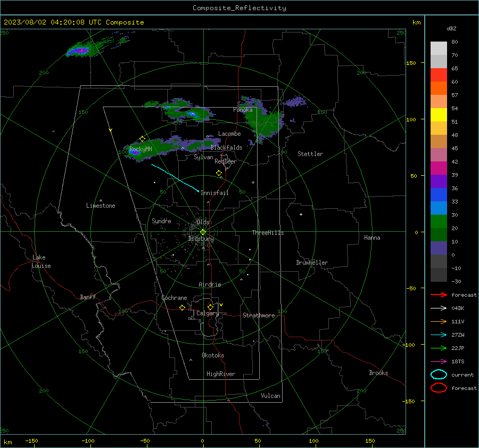The height and width of the screenshot is (448, 479).
Task: Click the red swatch in dBZ scale
Action: click(x=439, y=75)
